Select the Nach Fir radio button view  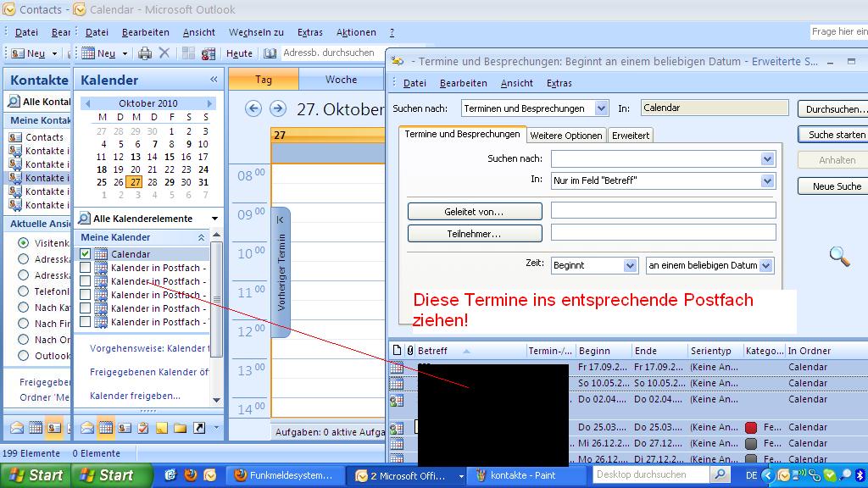(23, 323)
